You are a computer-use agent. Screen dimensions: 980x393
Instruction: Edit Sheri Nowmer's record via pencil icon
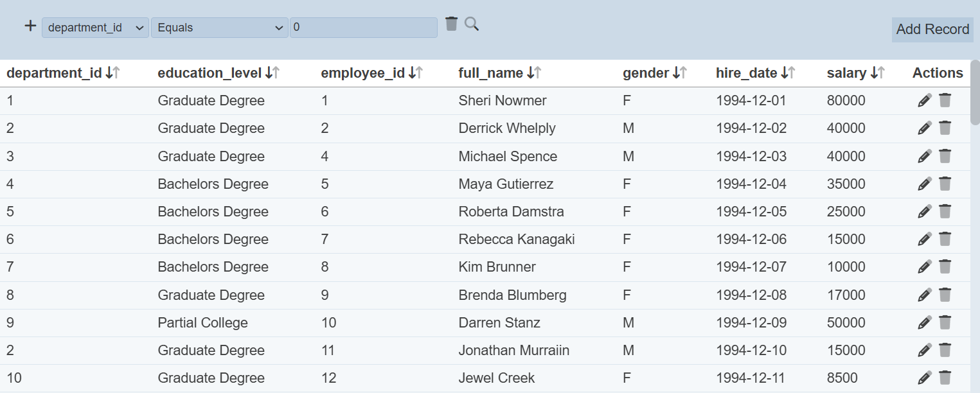924,100
